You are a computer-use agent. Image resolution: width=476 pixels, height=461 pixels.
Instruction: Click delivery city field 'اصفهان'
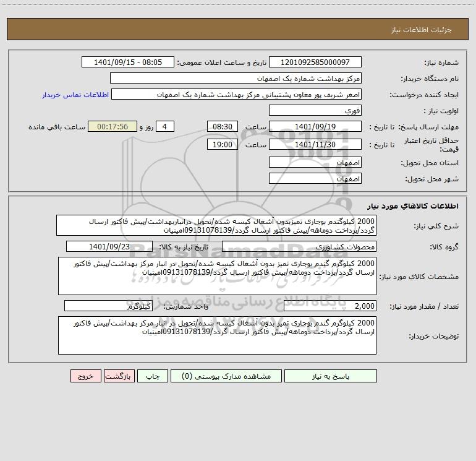pyautogui.click(x=315, y=178)
